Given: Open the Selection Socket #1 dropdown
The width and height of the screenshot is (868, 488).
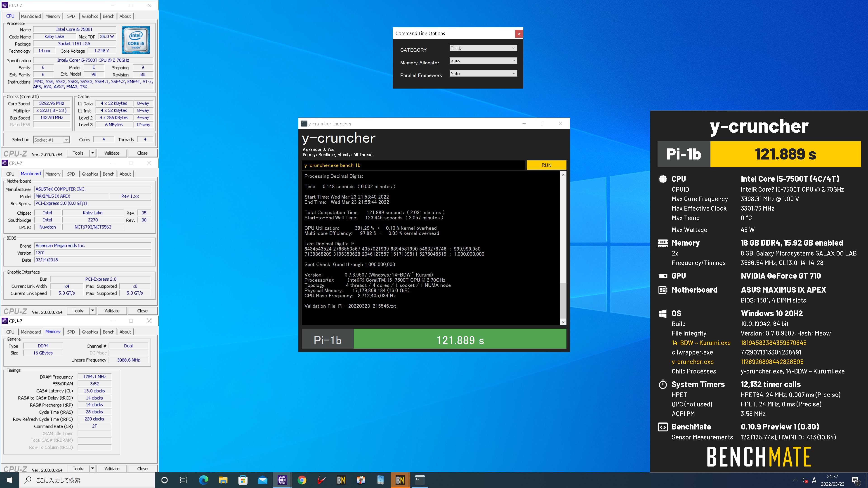Looking at the screenshot, I should click(52, 140).
